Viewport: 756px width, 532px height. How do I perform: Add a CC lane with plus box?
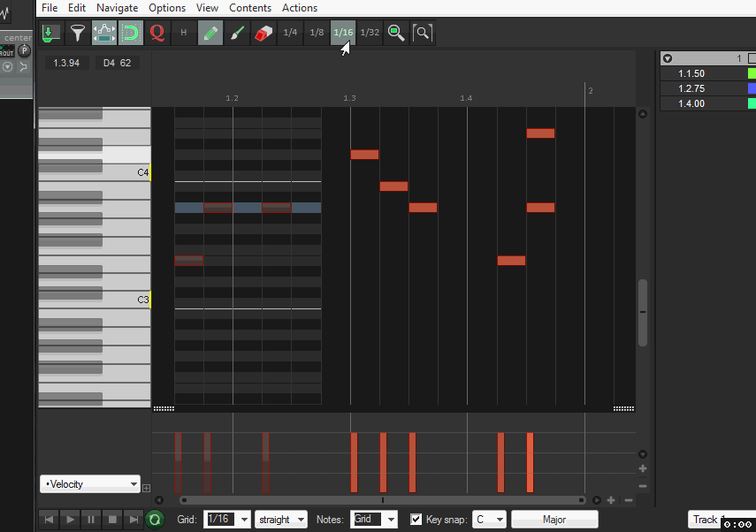(146, 488)
